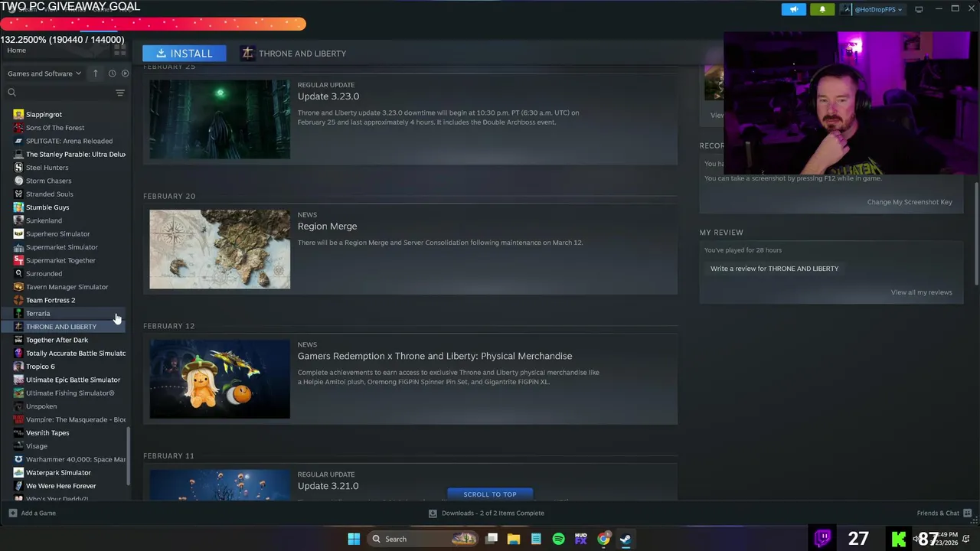The height and width of the screenshot is (551, 980).
Task: Click the Terraria game icon
Action: 18,314
